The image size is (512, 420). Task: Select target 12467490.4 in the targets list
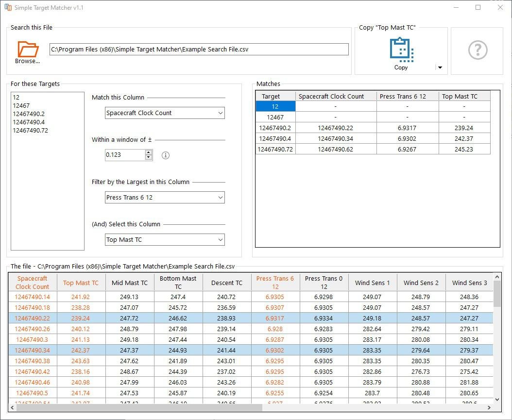pyautogui.click(x=29, y=122)
